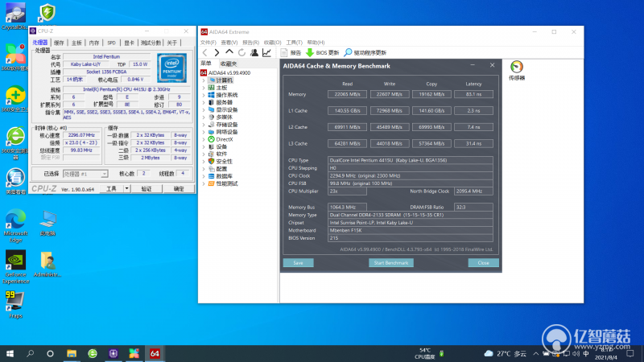Open 360安全浏览器 desktop icon
644x362 pixels.
coord(14,143)
